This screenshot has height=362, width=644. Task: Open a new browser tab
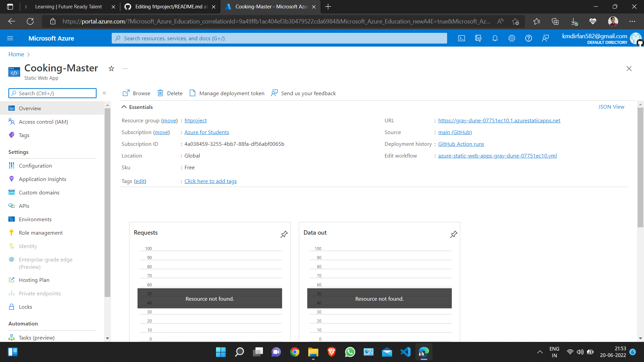(x=328, y=7)
